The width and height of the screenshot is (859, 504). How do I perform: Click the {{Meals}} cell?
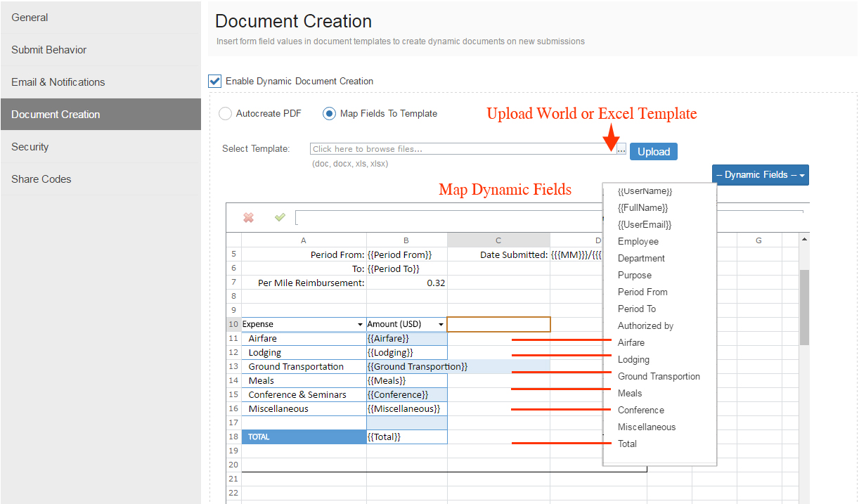[x=407, y=381]
